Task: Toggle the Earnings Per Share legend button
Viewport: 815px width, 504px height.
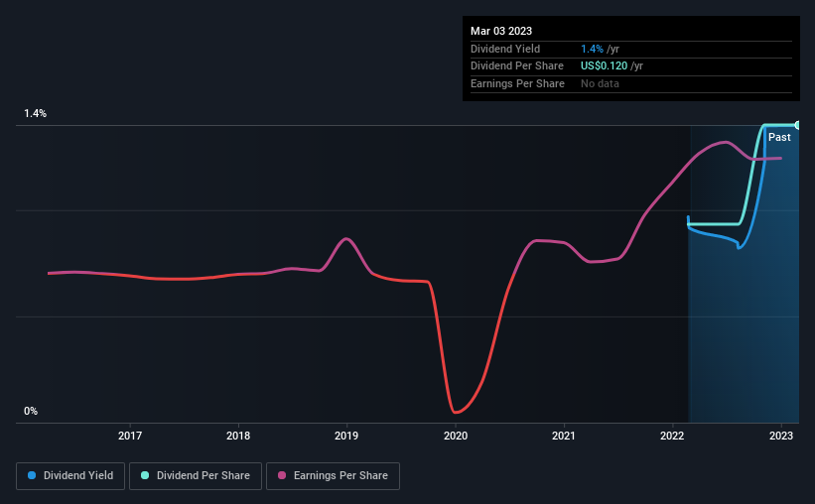Action: 333,476
